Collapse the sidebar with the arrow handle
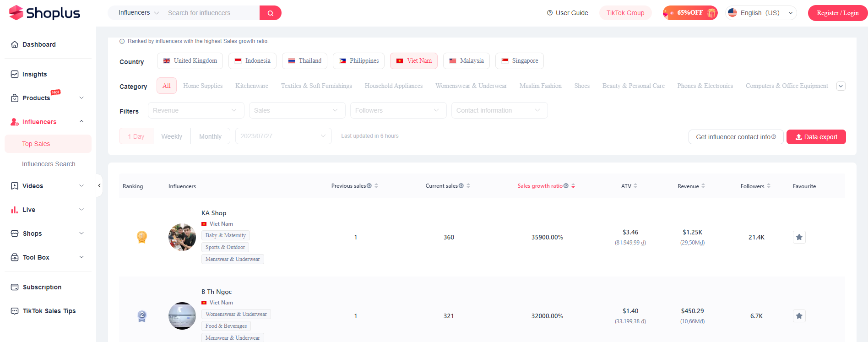The height and width of the screenshot is (342, 868). pos(99,185)
